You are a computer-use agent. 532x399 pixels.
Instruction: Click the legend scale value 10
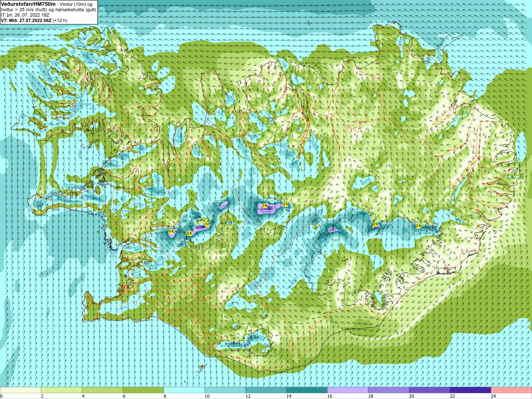(207, 397)
